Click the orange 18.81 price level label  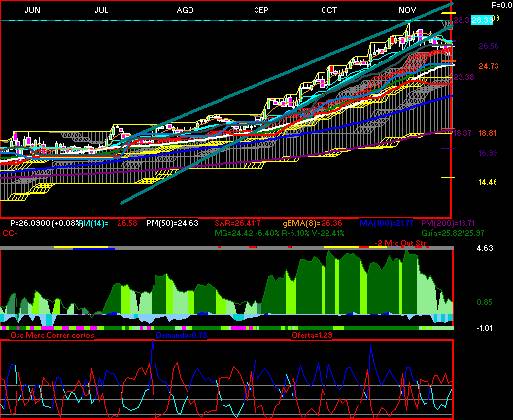tap(488, 133)
